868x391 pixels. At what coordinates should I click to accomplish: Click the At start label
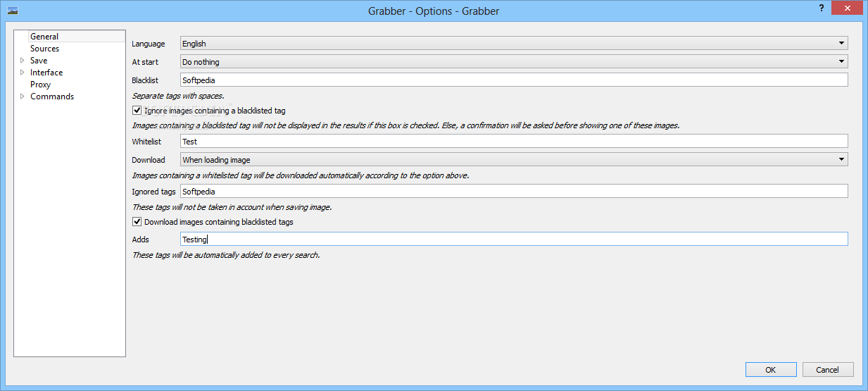145,62
